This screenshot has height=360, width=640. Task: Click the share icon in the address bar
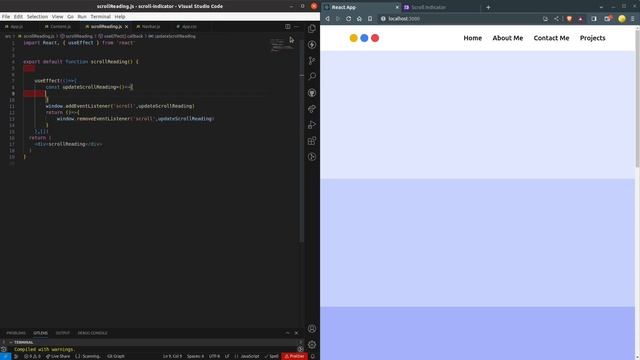click(556, 19)
